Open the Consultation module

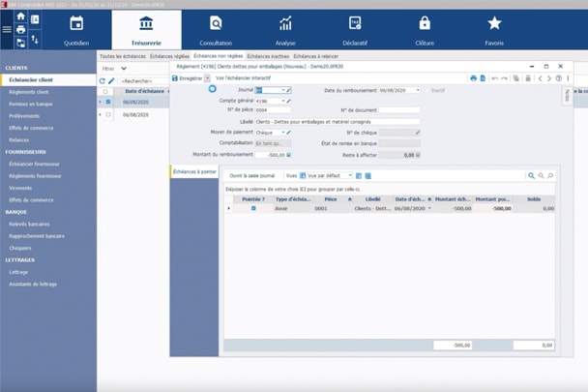pos(216,29)
